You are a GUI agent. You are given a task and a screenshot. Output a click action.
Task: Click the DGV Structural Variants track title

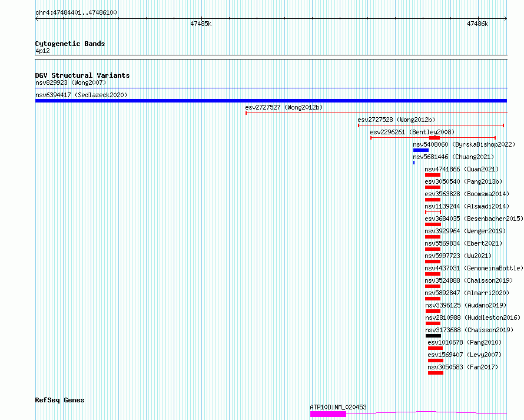(82, 75)
